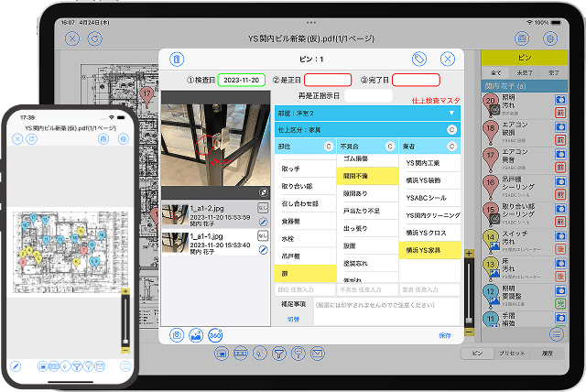This screenshot has width=586, height=392.
Task: Select 開閉不備 in the defect list
Action: point(367,177)
